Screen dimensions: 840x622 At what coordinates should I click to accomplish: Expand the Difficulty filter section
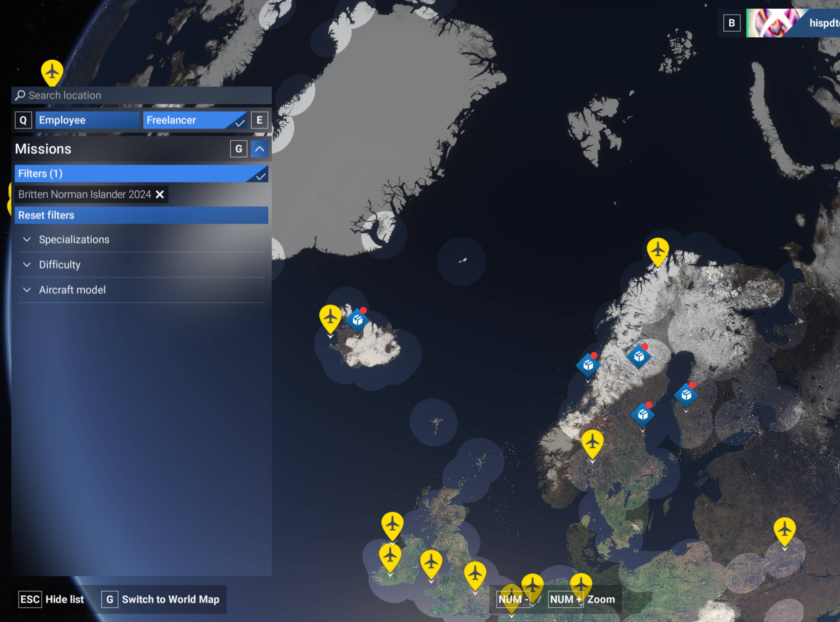59,265
